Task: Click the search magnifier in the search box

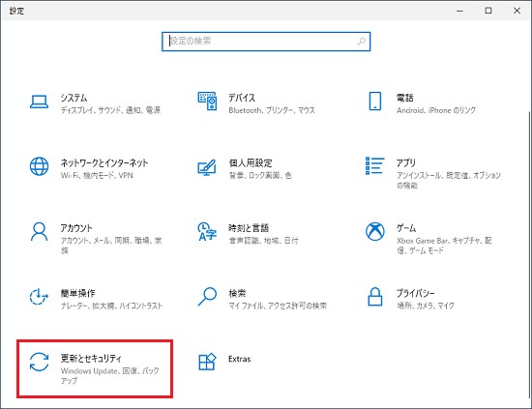Action: [x=362, y=42]
